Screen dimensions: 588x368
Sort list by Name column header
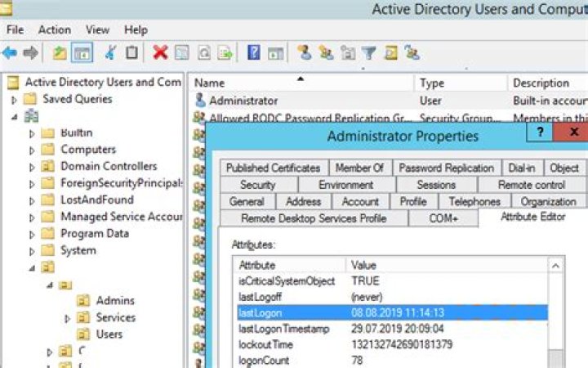tap(301, 83)
